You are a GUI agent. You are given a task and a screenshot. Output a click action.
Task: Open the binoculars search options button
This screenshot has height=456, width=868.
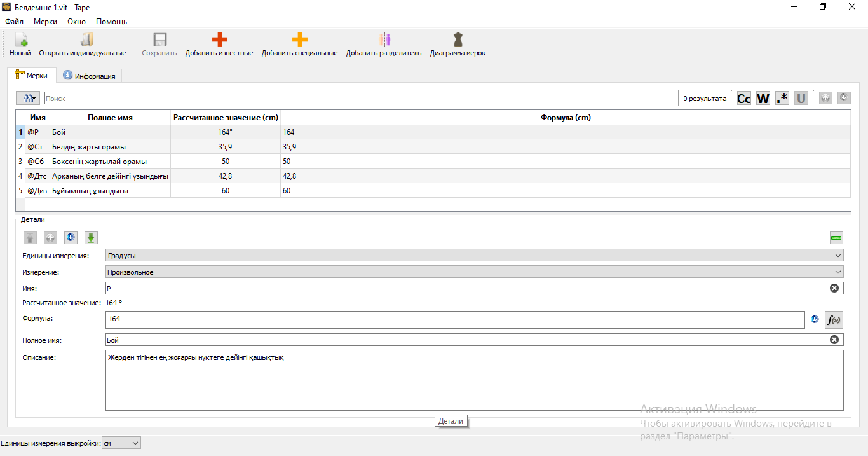click(28, 98)
